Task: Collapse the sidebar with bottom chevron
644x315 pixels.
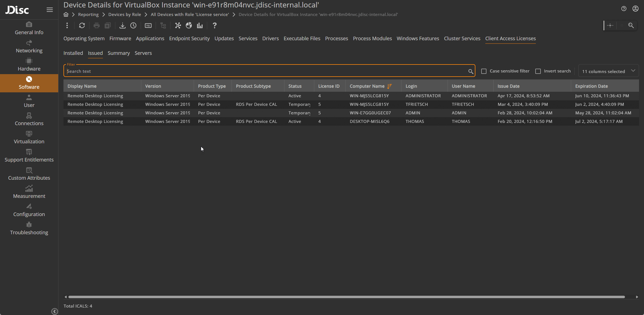Action: click(x=55, y=311)
